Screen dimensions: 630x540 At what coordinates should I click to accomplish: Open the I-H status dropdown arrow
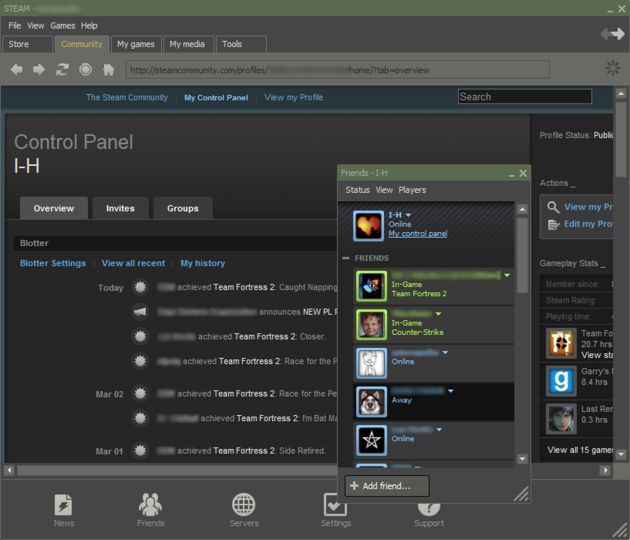[x=408, y=215]
